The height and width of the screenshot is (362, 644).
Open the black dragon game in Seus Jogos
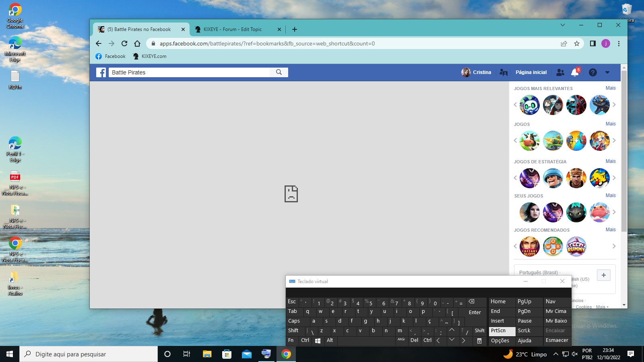(x=576, y=212)
